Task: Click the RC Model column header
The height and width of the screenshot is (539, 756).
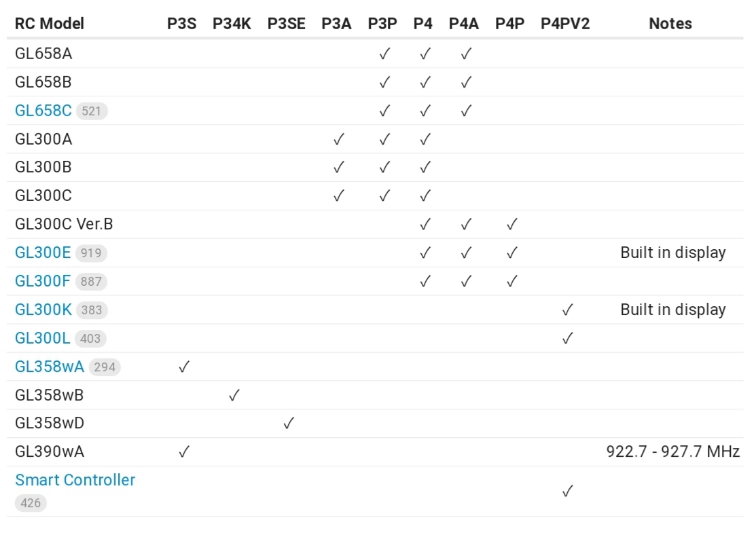Action: 50,24
